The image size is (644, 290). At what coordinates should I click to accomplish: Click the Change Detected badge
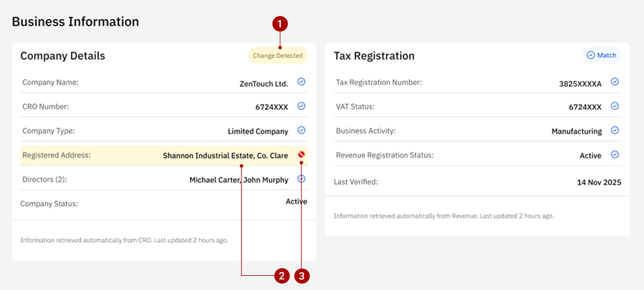(278, 56)
